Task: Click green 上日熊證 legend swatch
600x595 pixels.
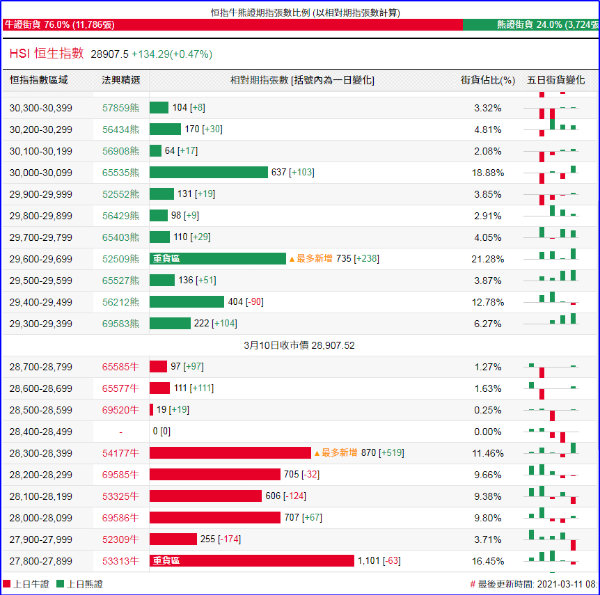Action: pyautogui.click(x=60, y=584)
